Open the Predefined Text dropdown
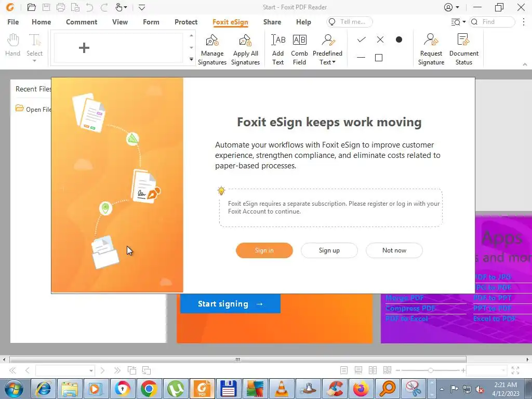This screenshot has height=399, width=532. coord(327,49)
